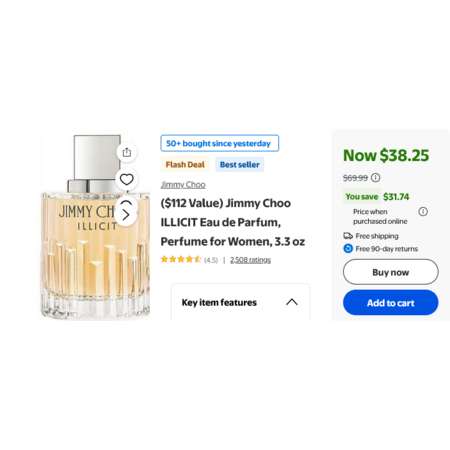Open info icon next to Price when purchased online
Viewport: 450px width, 450px height.
[x=423, y=211]
